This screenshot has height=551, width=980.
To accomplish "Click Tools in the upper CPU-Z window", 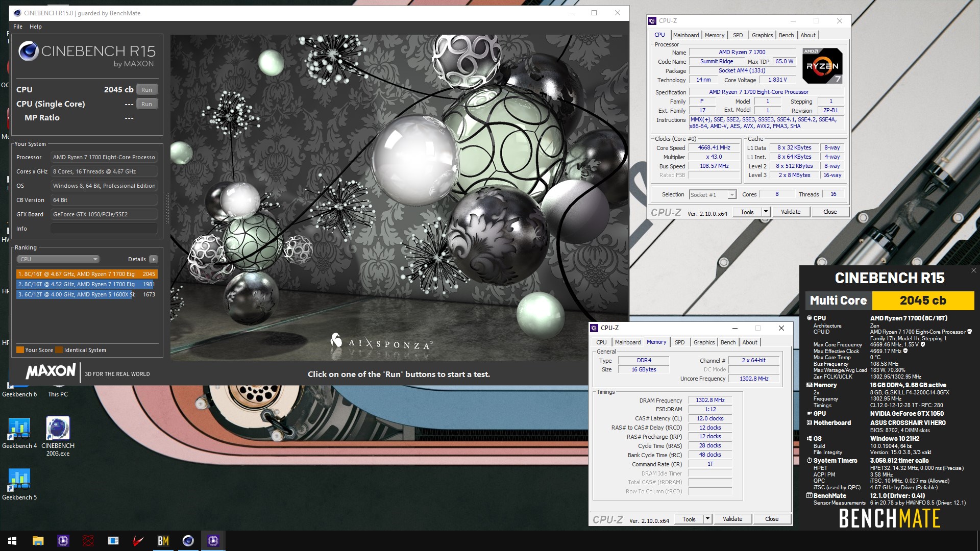I will [747, 212].
